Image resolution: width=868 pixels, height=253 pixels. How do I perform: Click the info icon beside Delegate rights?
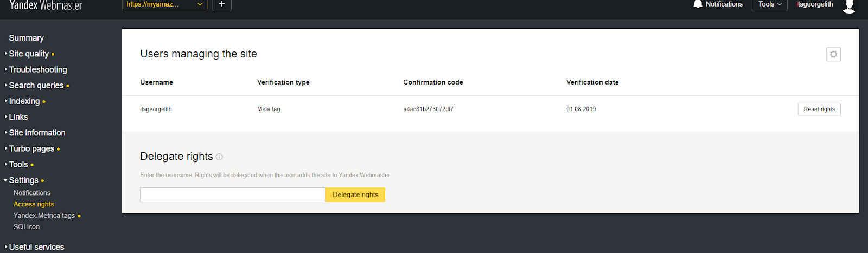click(219, 157)
